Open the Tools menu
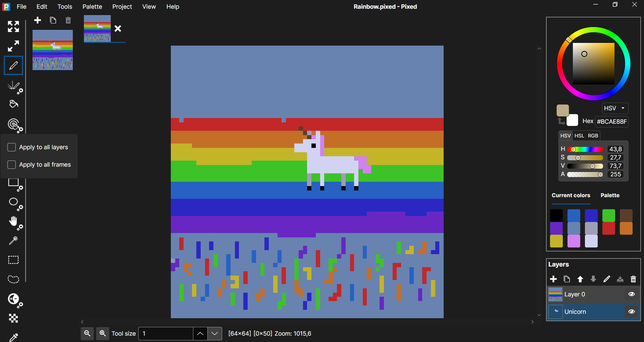 (65, 7)
